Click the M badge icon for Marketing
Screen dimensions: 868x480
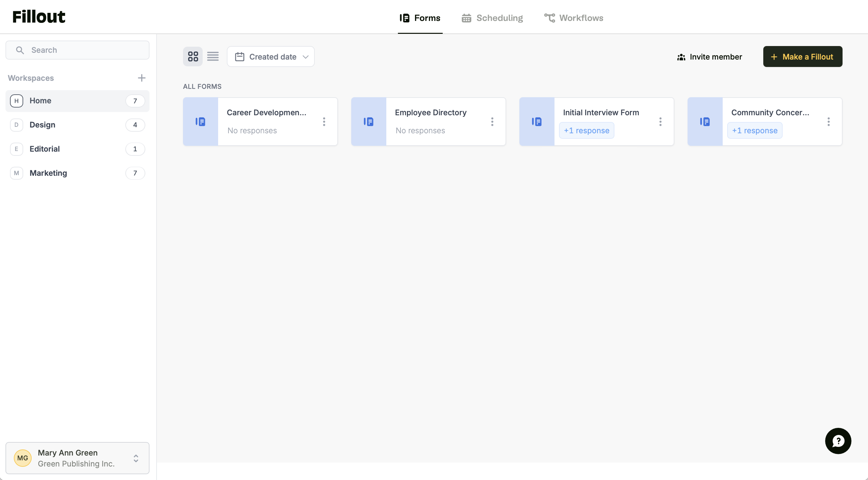click(16, 173)
